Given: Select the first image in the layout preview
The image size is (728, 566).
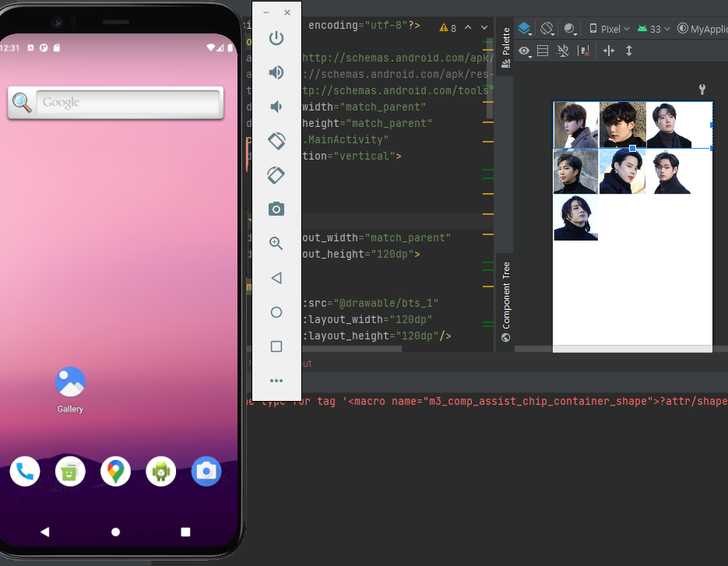Looking at the screenshot, I should tap(575, 125).
